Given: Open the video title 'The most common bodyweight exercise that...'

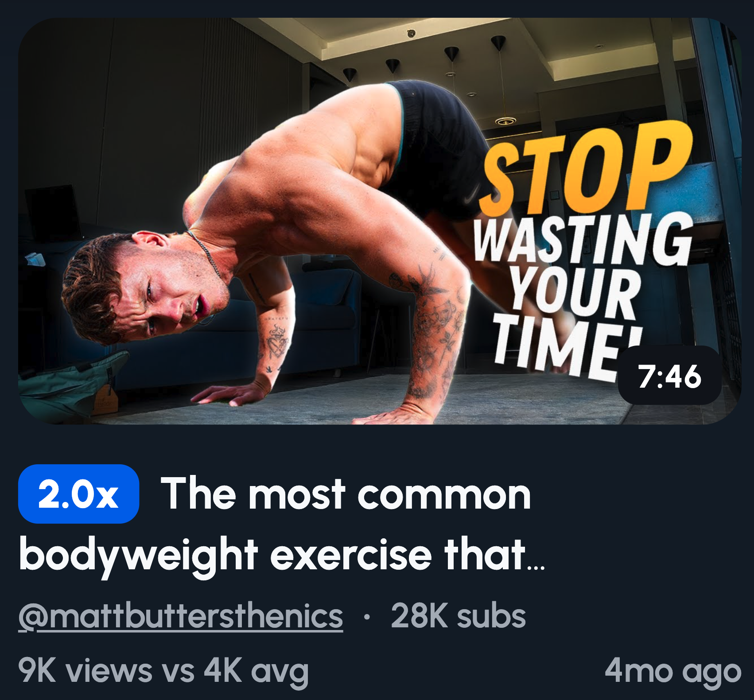Looking at the screenshot, I should (282, 524).
